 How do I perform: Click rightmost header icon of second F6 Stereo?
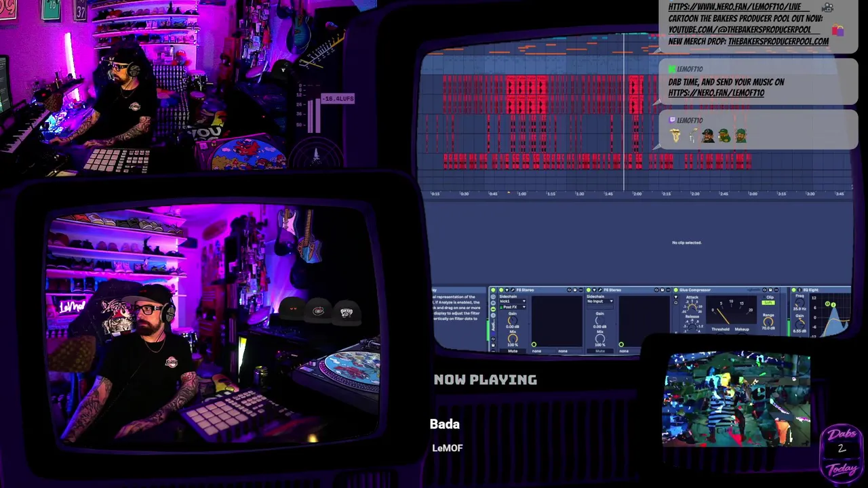(668, 290)
